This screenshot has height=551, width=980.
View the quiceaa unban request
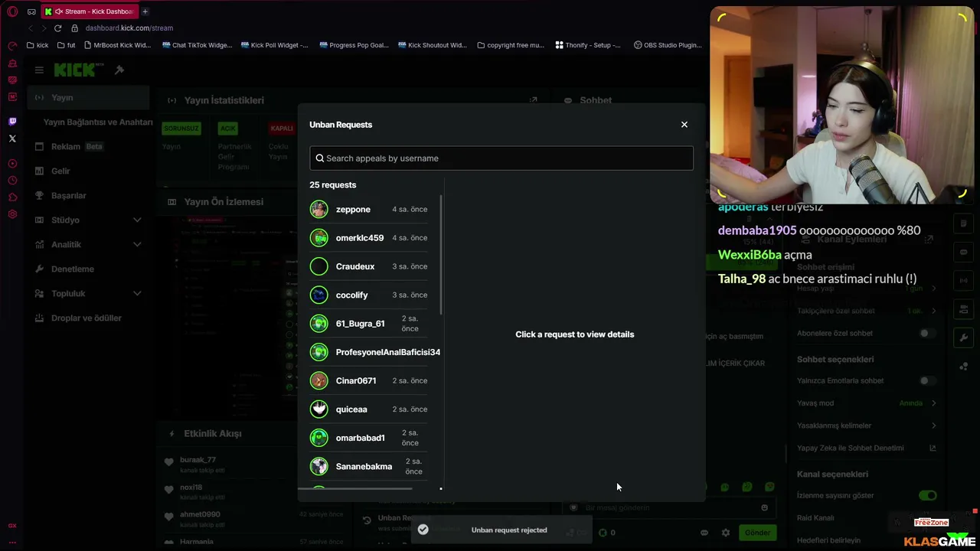(x=369, y=409)
